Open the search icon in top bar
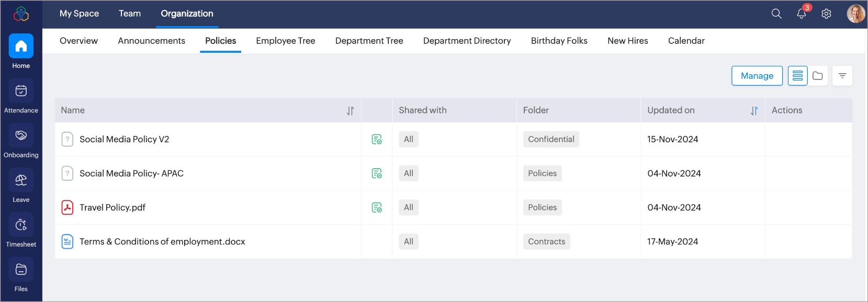The image size is (868, 302). pyautogui.click(x=776, y=14)
